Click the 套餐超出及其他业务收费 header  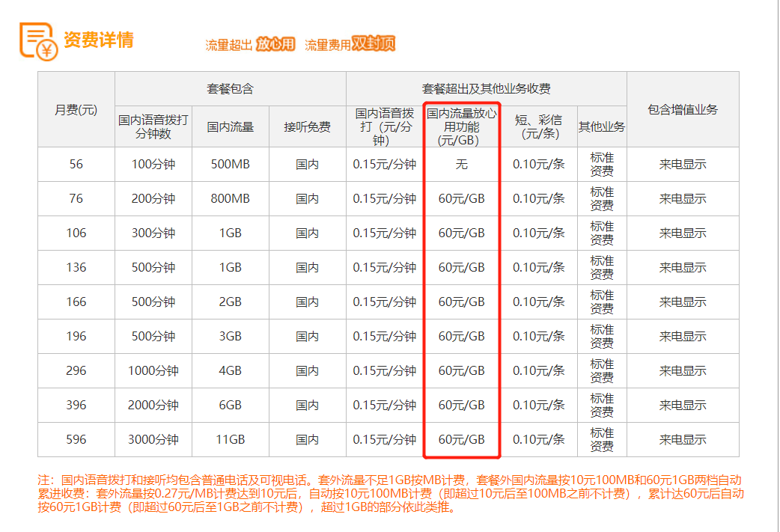tap(486, 89)
